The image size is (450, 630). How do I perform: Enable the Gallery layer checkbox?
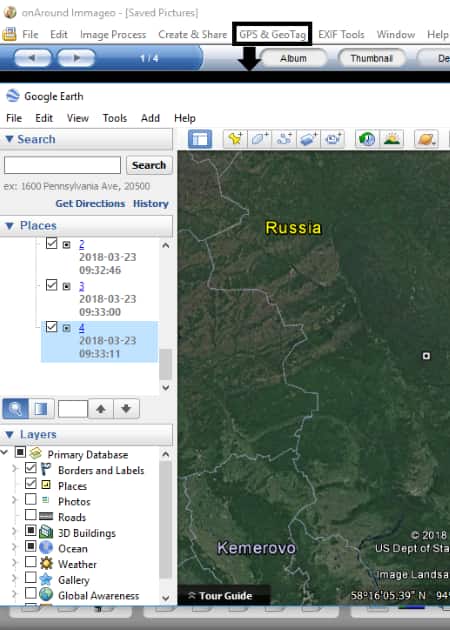coord(31,577)
